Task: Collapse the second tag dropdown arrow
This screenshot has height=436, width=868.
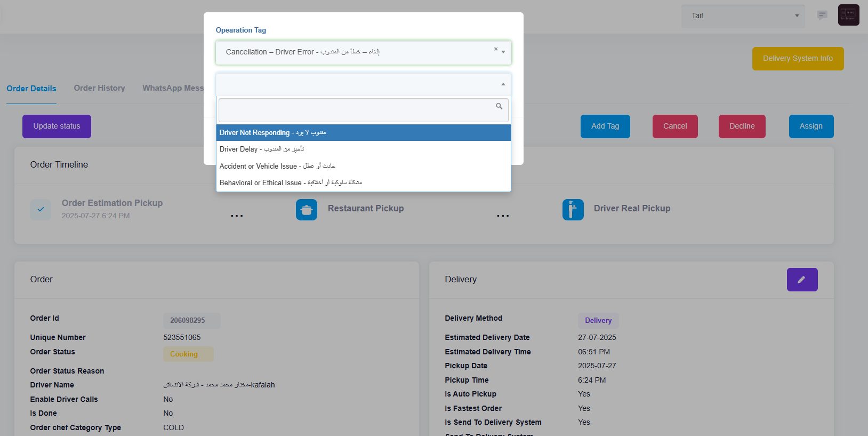Action: (503, 84)
